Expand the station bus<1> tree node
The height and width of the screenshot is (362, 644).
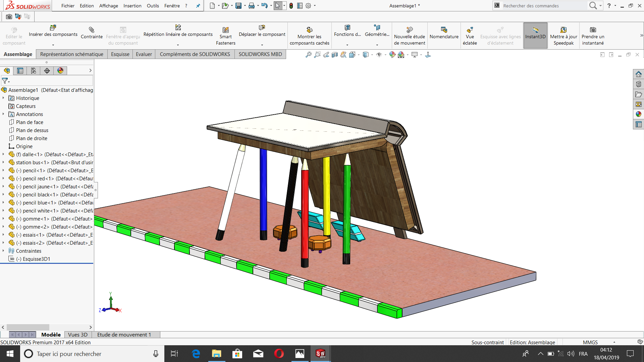3,162
